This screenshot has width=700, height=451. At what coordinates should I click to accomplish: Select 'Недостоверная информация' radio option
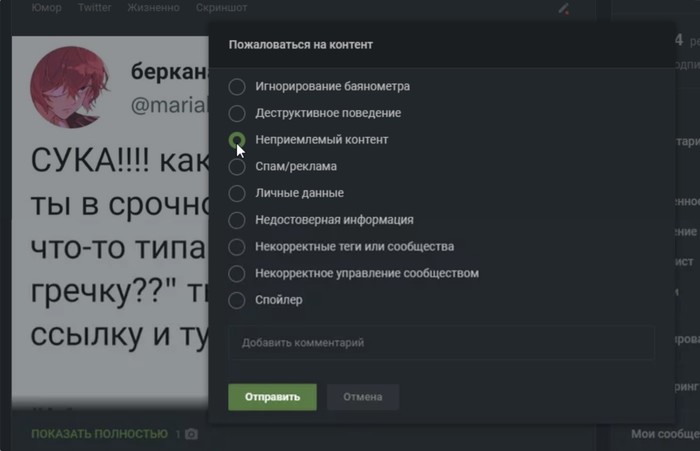[x=237, y=220]
